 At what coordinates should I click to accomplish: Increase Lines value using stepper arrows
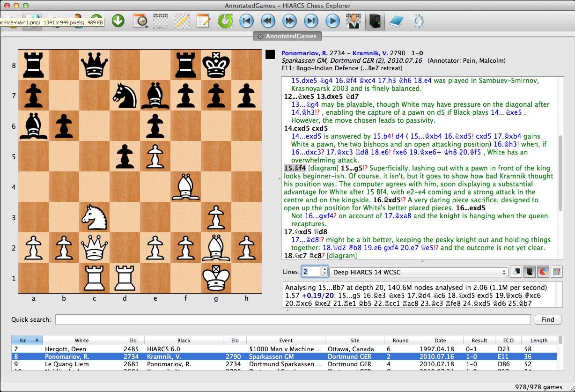click(x=324, y=269)
